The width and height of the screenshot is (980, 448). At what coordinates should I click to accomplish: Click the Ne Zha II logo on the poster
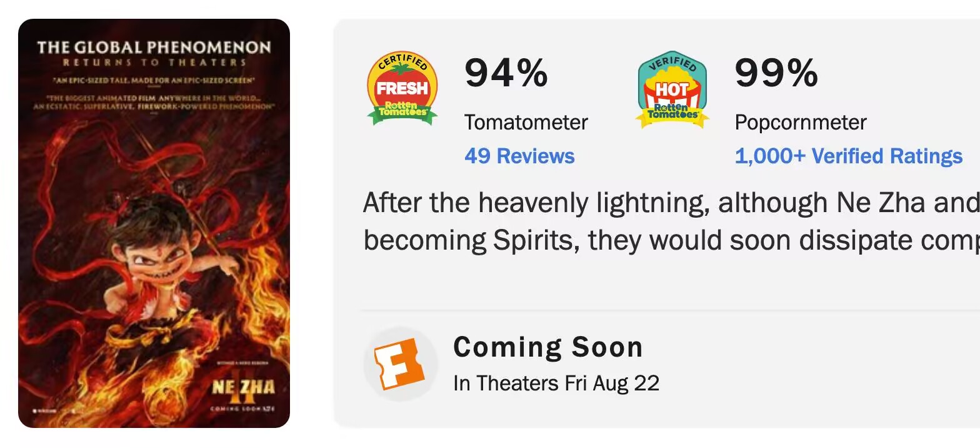coord(243,389)
